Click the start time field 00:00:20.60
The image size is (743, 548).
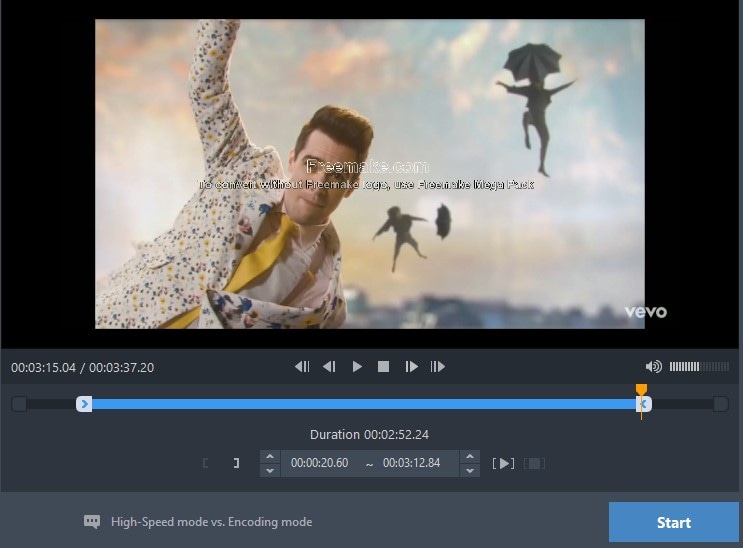[319, 463]
